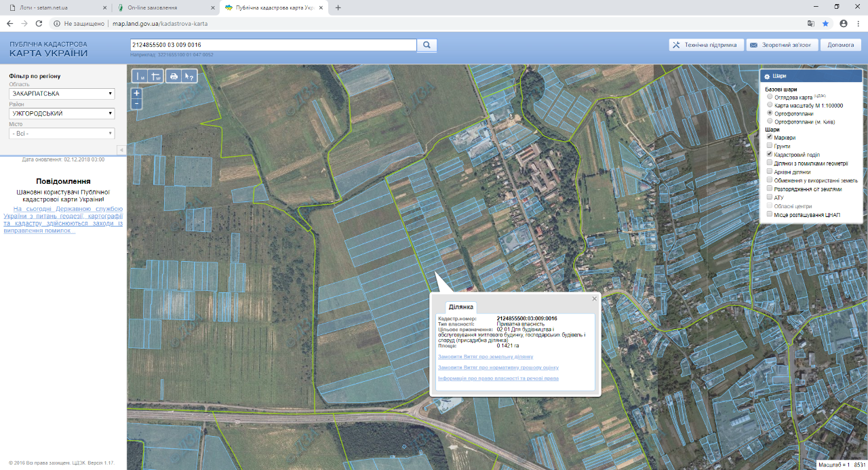Toggle Кадастровий поділ layer checkbox
This screenshot has width=868, height=470.
tap(769, 154)
